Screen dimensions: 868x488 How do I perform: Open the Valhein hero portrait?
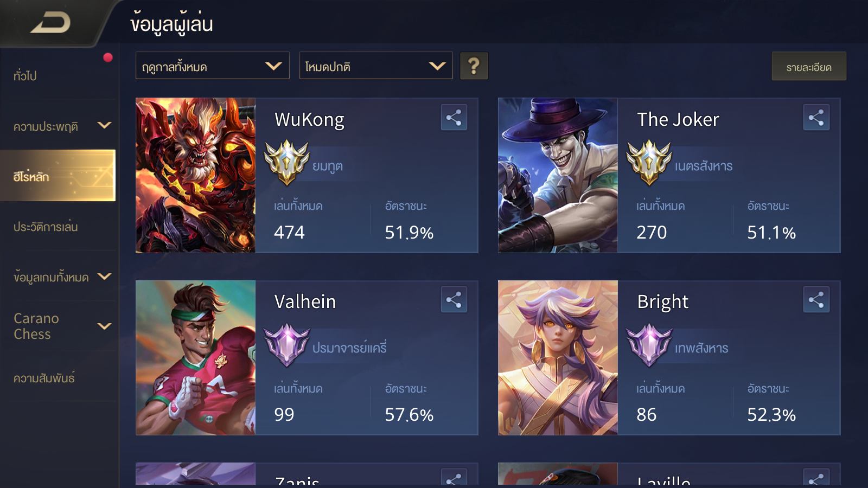point(195,358)
